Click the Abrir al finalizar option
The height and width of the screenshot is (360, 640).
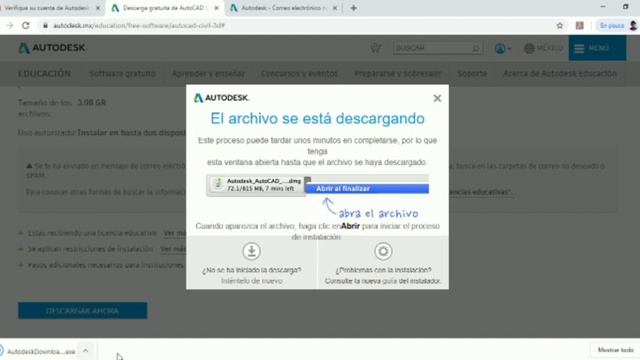367,189
